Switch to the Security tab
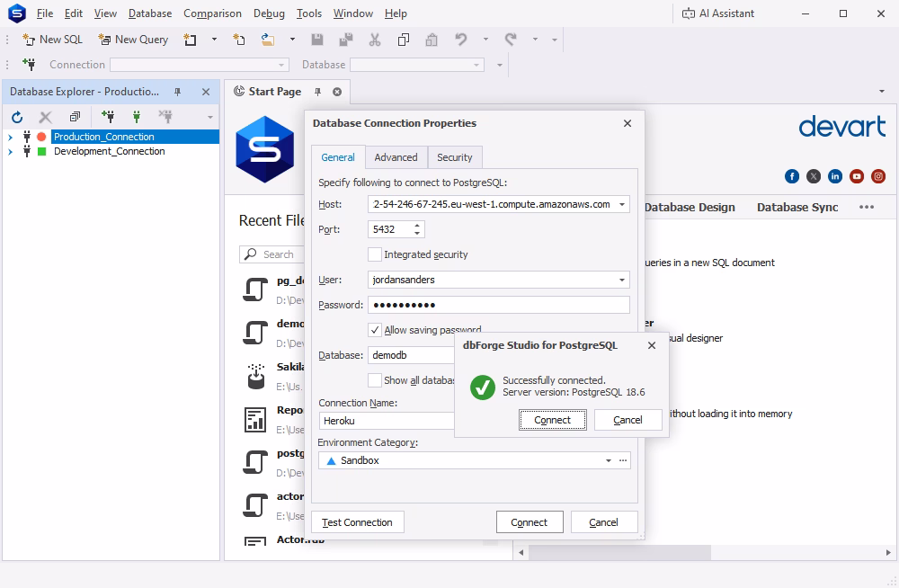 455,157
